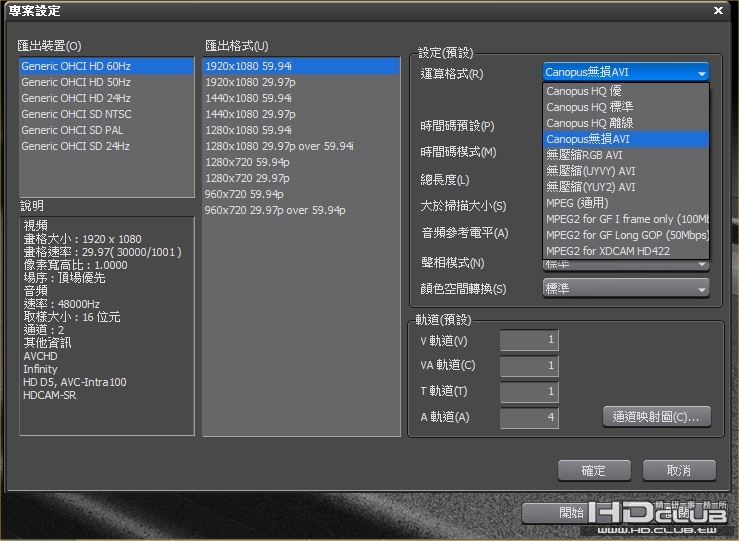Choose 1440x1080 29.97p export format
Screen dimensions: 739x541
pos(301,114)
